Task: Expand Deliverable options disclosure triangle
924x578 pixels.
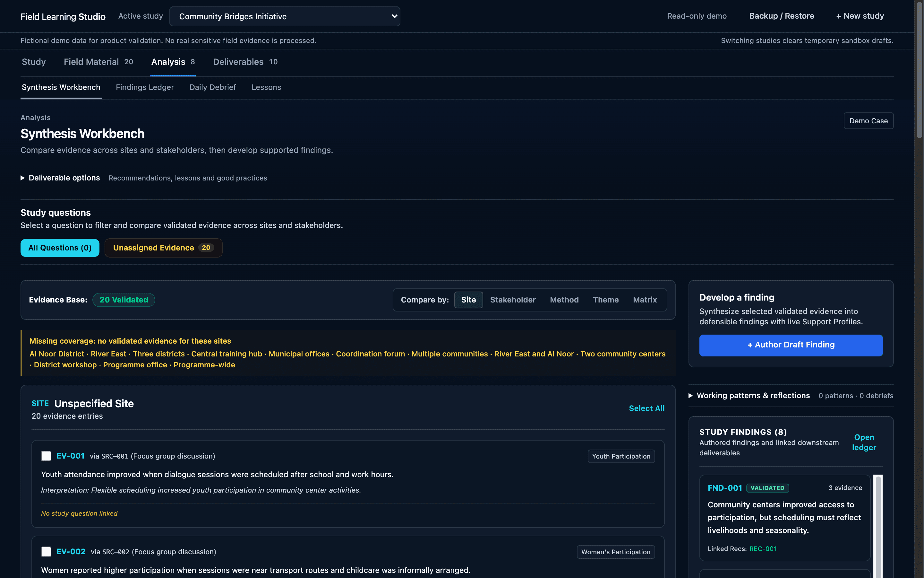Action: (x=22, y=178)
